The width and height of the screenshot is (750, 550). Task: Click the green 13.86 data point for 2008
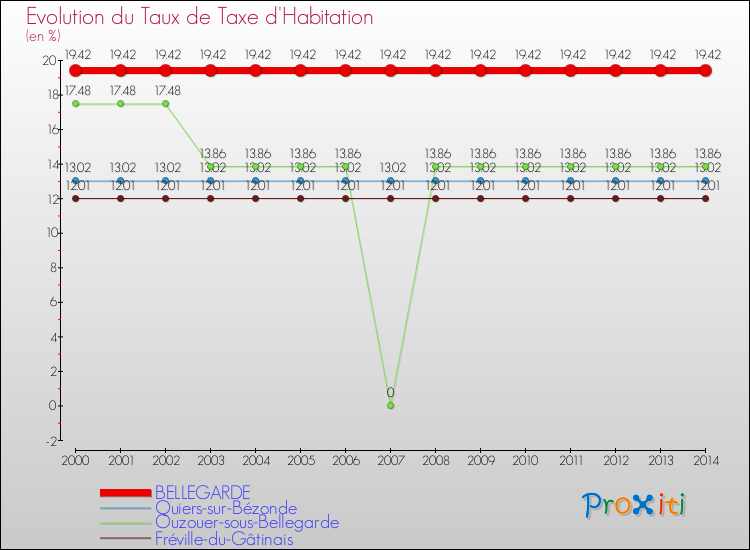(x=435, y=166)
